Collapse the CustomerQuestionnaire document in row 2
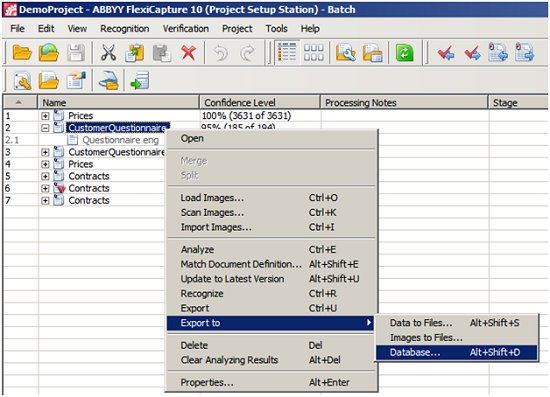Viewport: 550px width, 397px height. tap(45, 128)
